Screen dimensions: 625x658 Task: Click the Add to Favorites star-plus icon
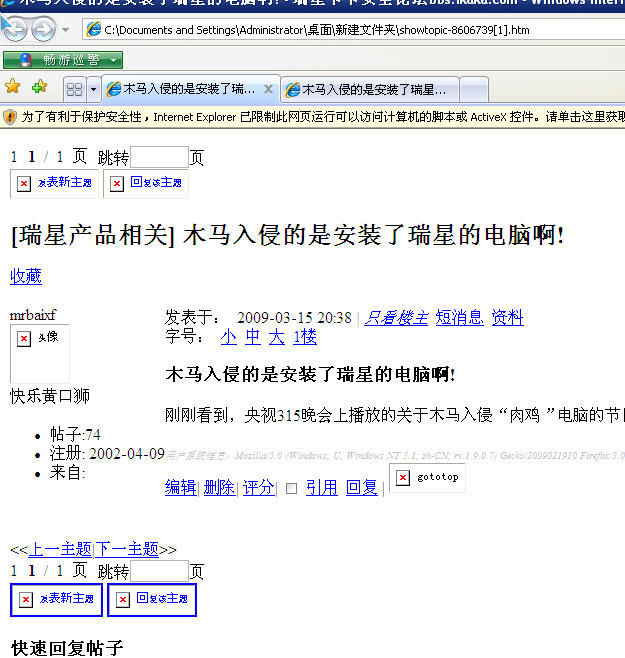point(40,87)
